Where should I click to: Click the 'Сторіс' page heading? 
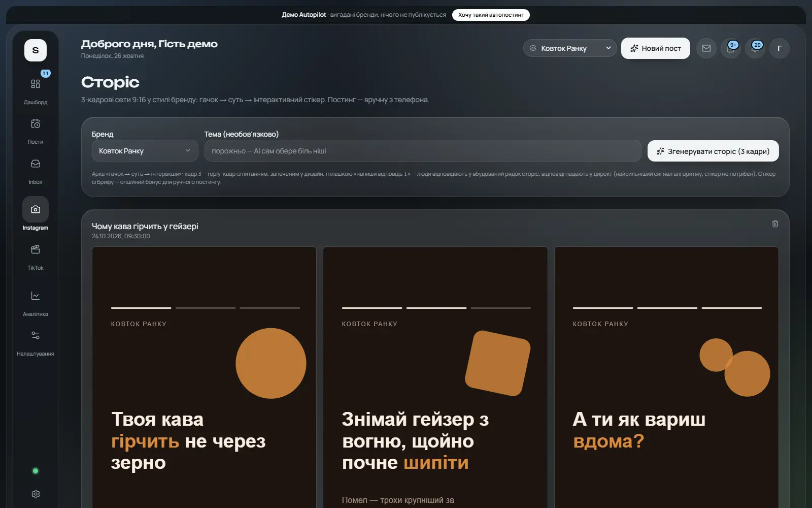click(110, 82)
